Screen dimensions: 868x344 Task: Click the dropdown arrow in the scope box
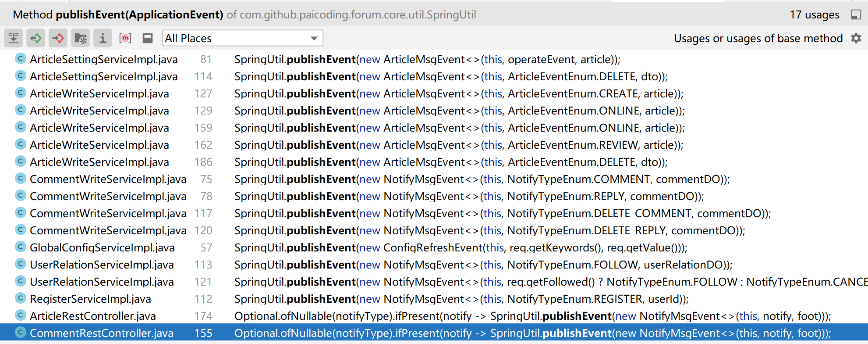[314, 38]
